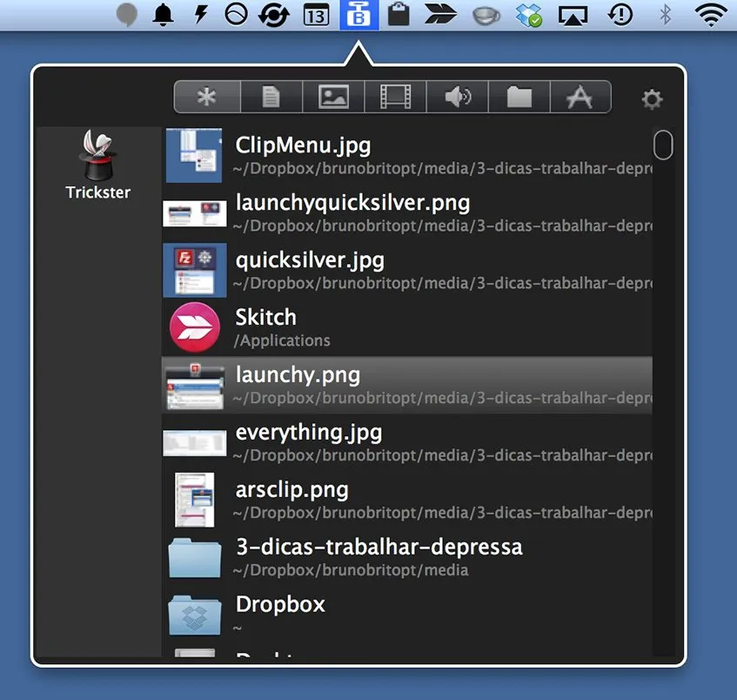Select launchy.png file name
737x700 pixels.
point(298,375)
